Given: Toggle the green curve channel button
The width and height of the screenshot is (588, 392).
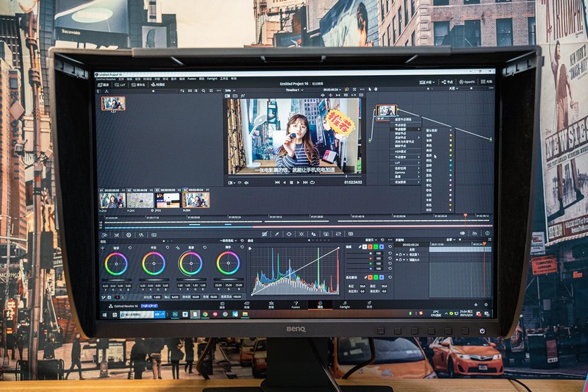Looking at the screenshot, I should [x=376, y=247].
